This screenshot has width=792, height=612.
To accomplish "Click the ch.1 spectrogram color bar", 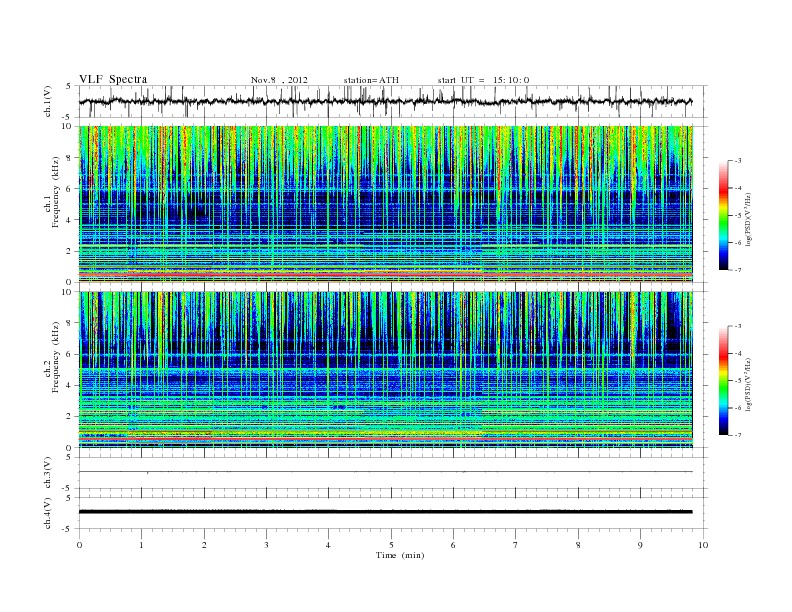I will [x=724, y=216].
